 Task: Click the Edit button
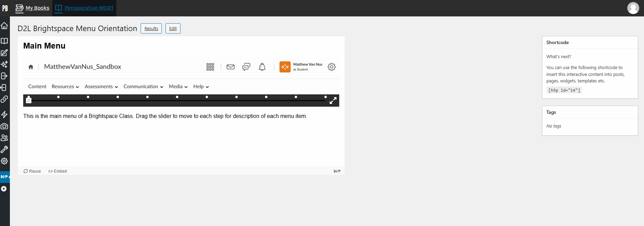[173, 28]
